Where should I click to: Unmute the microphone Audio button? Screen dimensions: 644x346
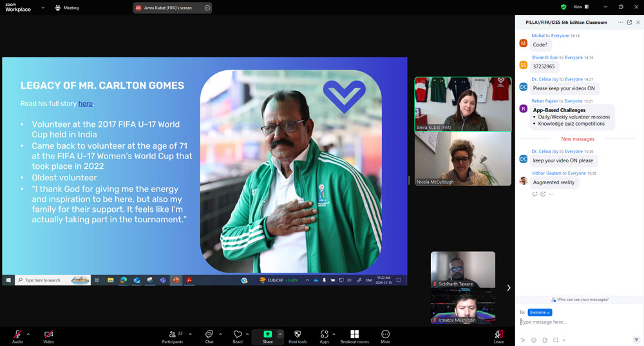point(17,334)
